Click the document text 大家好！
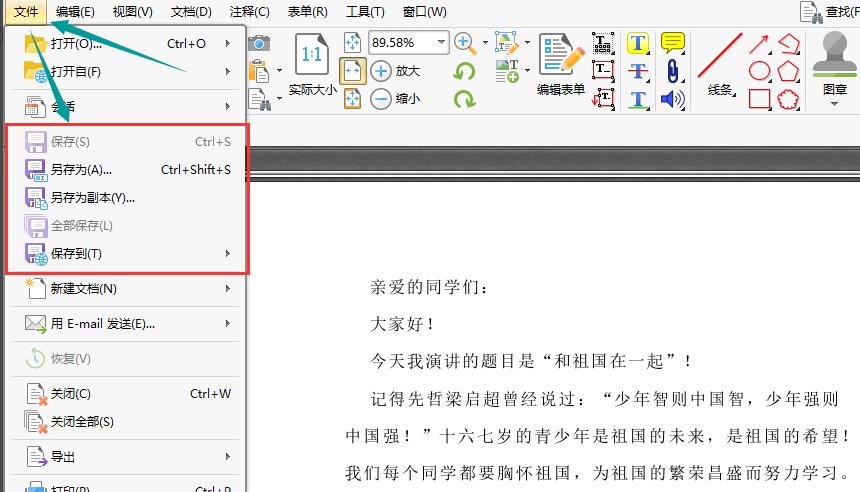Screen dimensions: 860x492 click(x=403, y=324)
